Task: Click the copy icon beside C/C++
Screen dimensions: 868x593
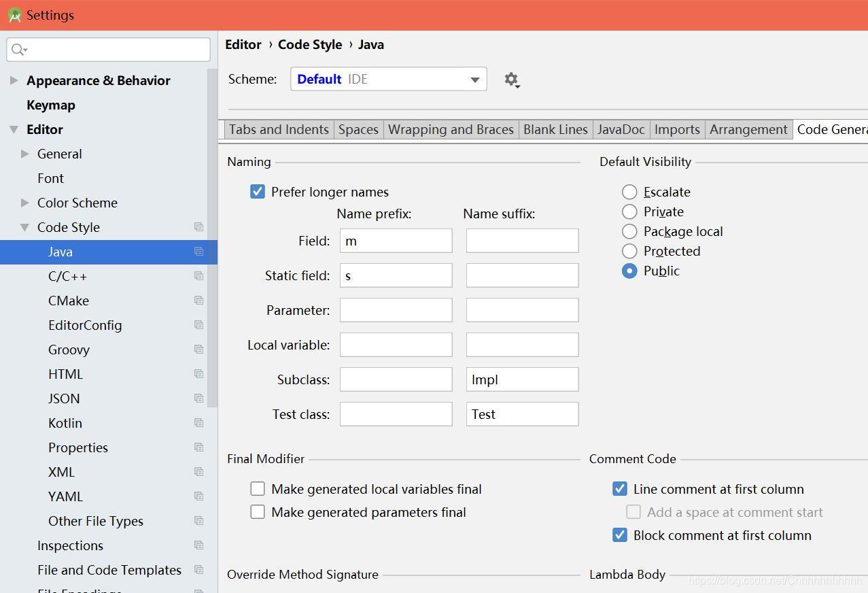Action: click(x=198, y=276)
